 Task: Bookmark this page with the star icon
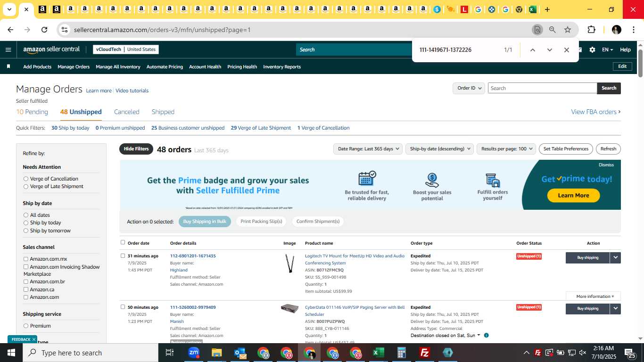coord(568,30)
